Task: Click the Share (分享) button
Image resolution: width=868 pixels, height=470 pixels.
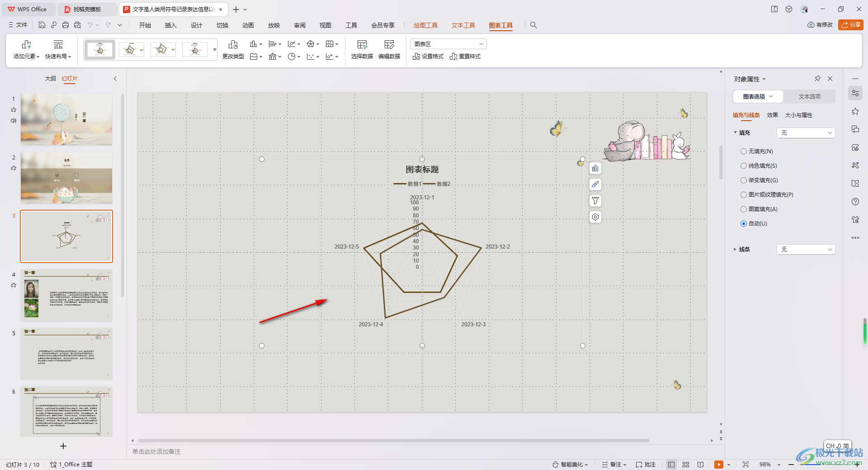Action: (x=851, y=25)
